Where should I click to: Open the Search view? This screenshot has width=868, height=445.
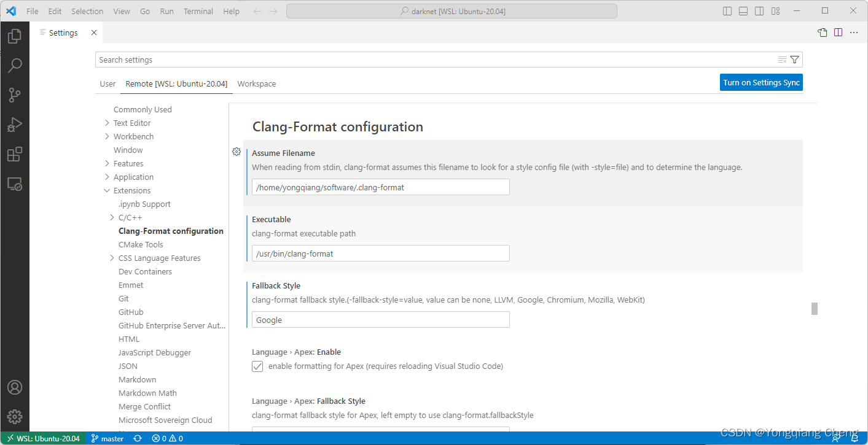[x=15, y=65]
